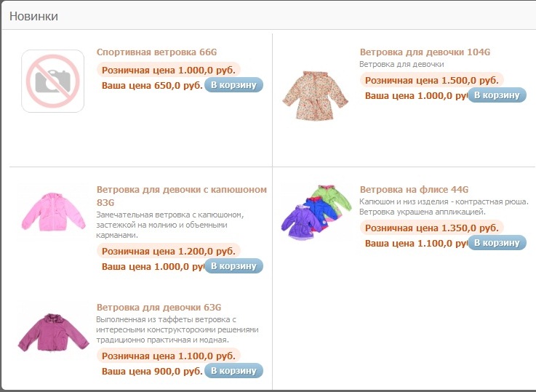Screen dimensions: 536x392
Task: Open the 'Ветровка для девочки 104G' product link
Action: (x=425, y=52)
